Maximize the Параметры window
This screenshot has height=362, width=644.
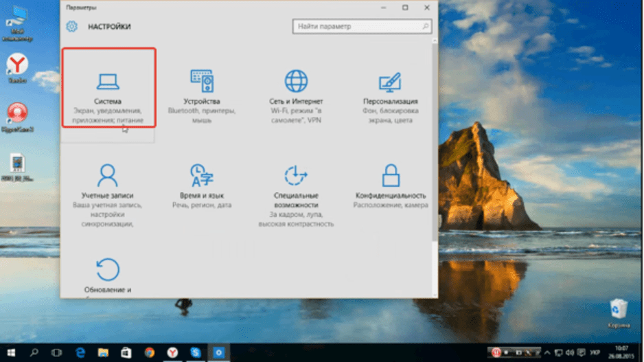tap(405, 8)
